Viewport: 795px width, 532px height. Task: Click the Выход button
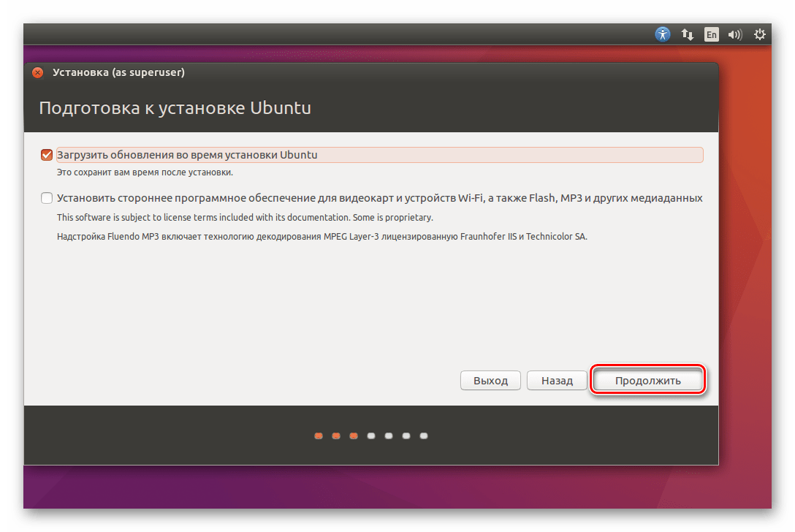[490, 381]
